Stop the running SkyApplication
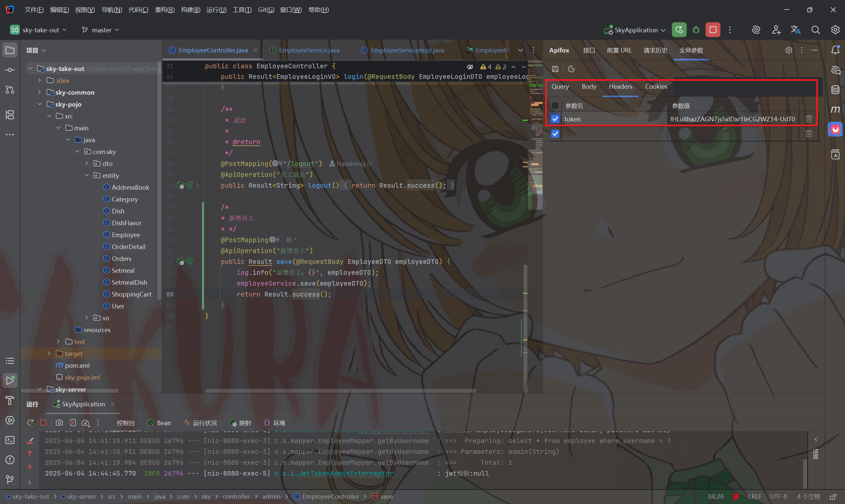845x504 pixels. coord(713,30)
